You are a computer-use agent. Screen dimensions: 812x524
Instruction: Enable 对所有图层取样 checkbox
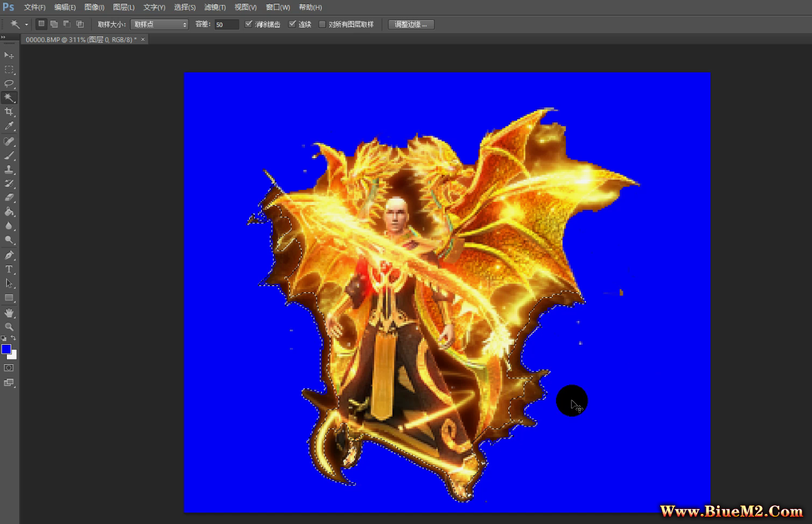[x=322, y=24]
